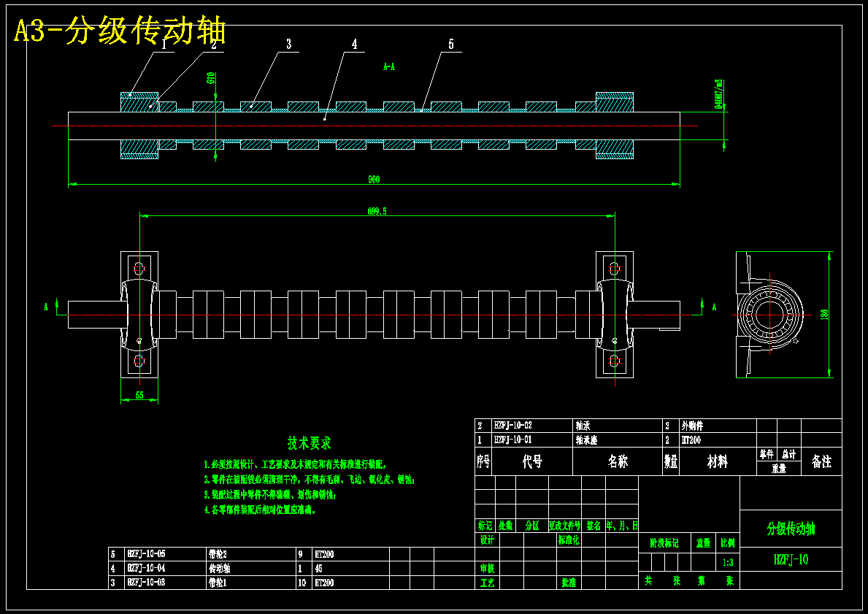Select the "审核" title block label
This screenshot has width=868, height=614.
[487, 568]
